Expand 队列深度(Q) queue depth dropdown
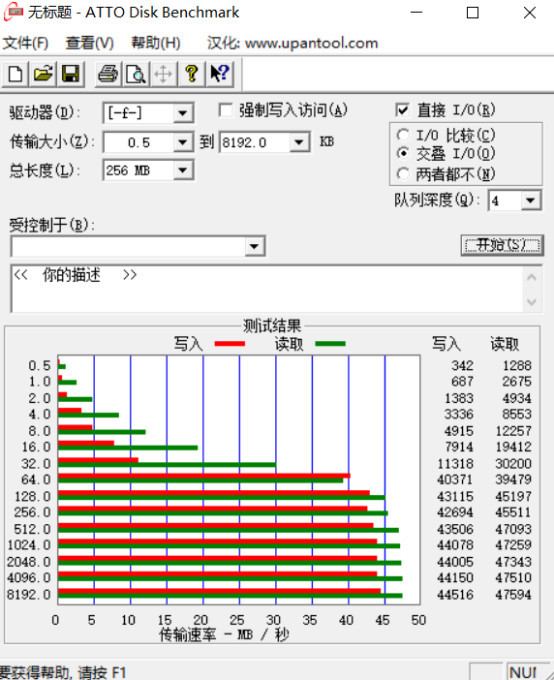The image size is (554, 680). [530, 201]
